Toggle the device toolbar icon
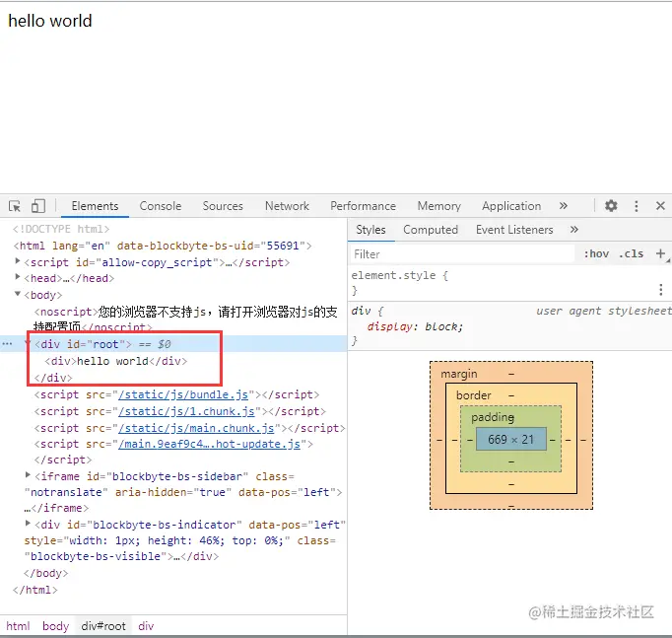672x638 pixels. (x=38, y=206)
